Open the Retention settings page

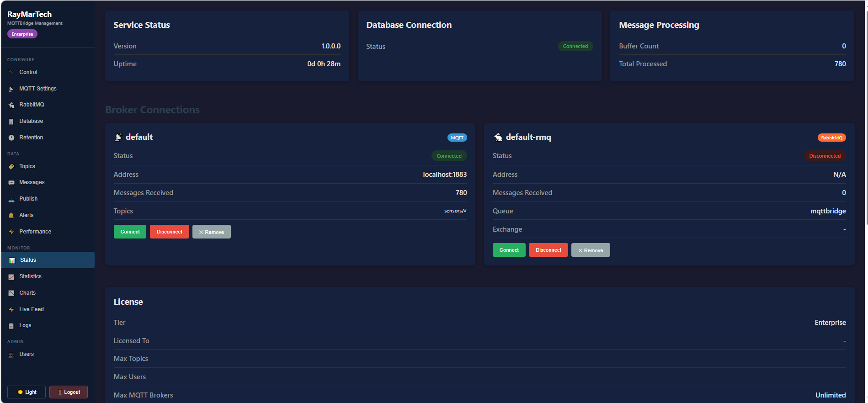point(48,138)
